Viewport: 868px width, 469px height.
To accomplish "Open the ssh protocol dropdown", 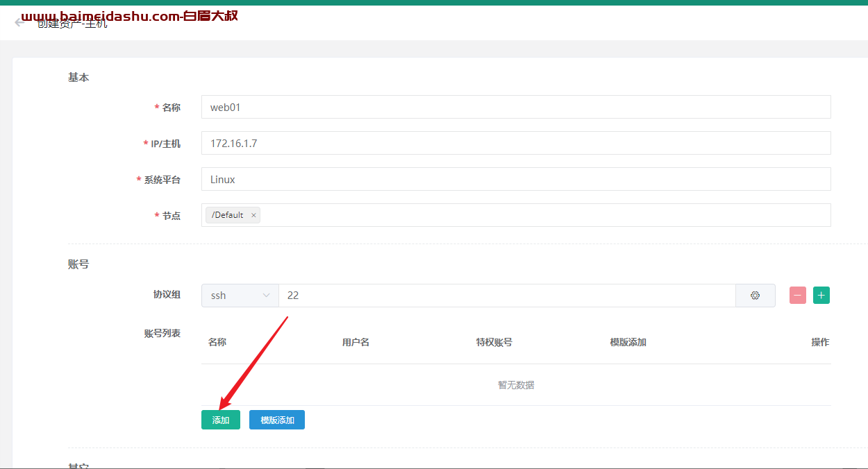I will [240, 296].
